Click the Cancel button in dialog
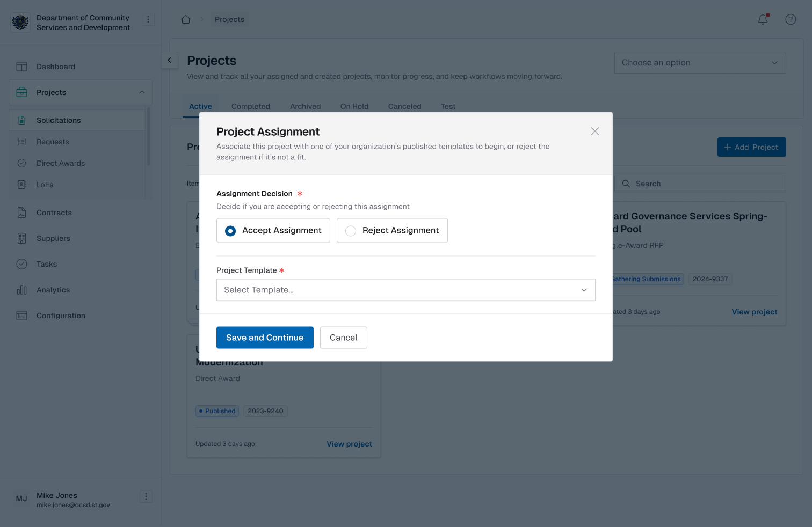This screenshot has width=812, height=527. (343, 338)
